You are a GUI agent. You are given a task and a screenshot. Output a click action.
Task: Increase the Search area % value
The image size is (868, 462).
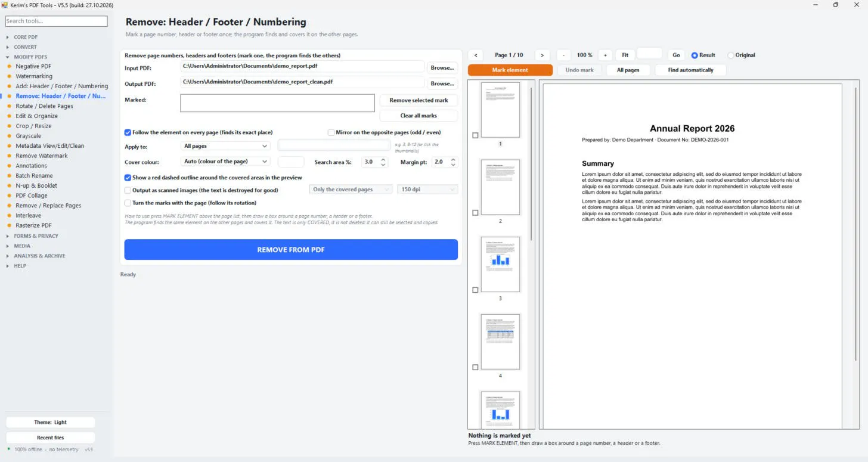tap(383, 159)
